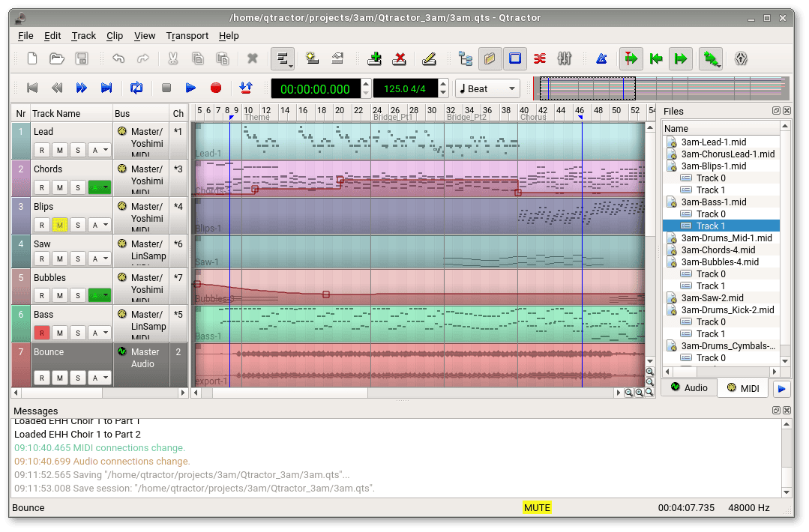The image size is (809, 532).
Task: Click the Name header in Files
Action: (721, 128)
